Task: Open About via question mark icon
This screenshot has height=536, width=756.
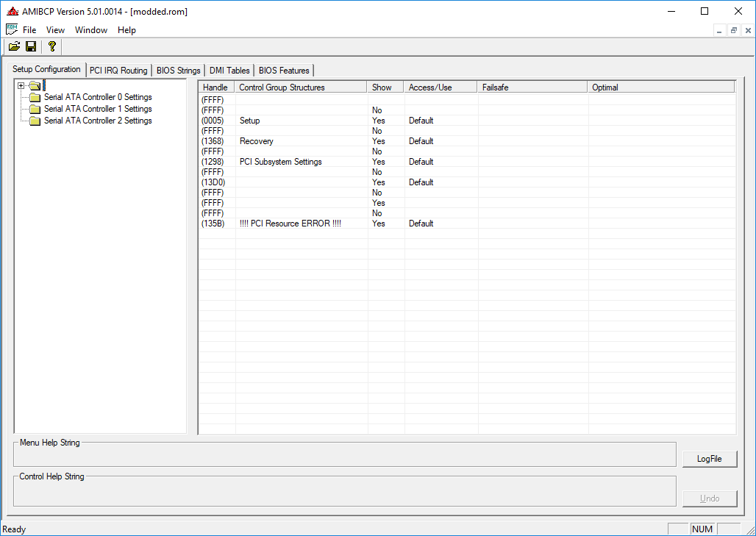Action: point(52,46)
